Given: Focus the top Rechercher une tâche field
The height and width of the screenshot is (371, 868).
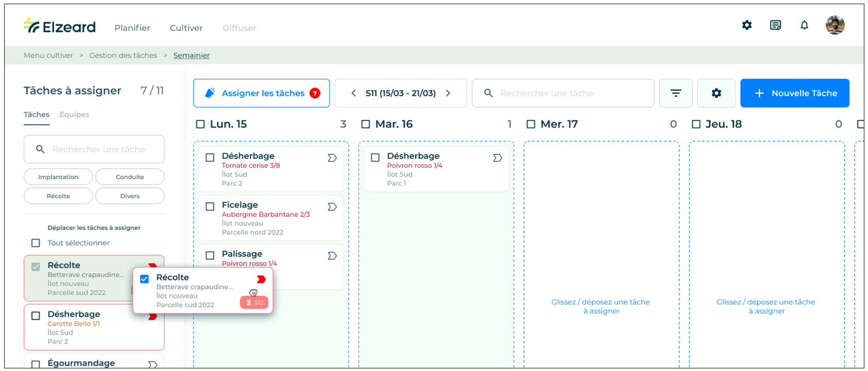Looking at the screenshot, I should click(x=563, y=93).
